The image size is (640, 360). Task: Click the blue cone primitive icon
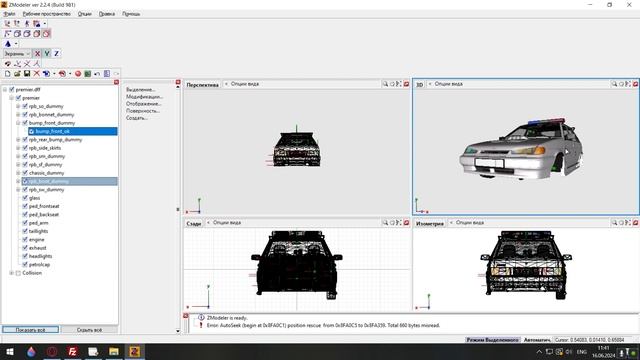click(x=8, y=44)
